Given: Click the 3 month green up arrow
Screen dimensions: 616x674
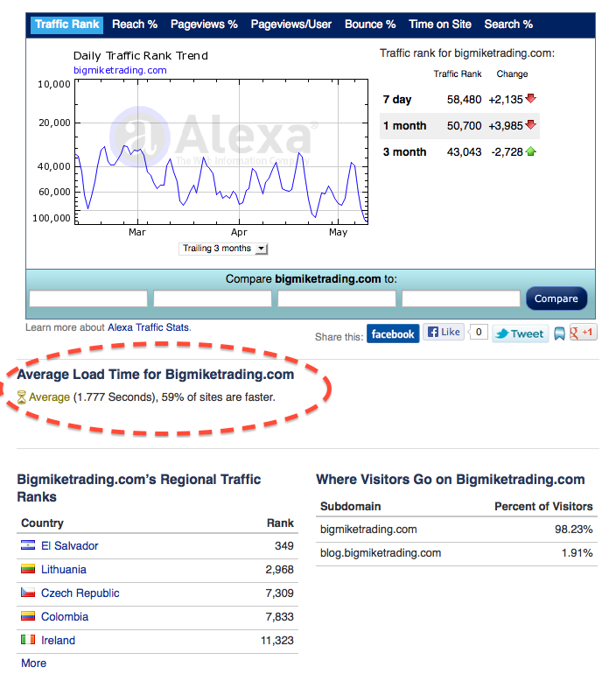Looking at the screenshot, I should (531, 151).
